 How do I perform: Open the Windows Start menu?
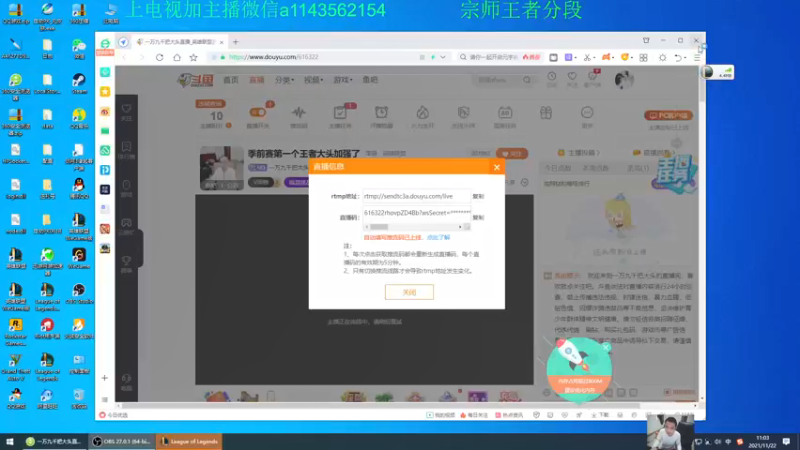click(10, 441)
